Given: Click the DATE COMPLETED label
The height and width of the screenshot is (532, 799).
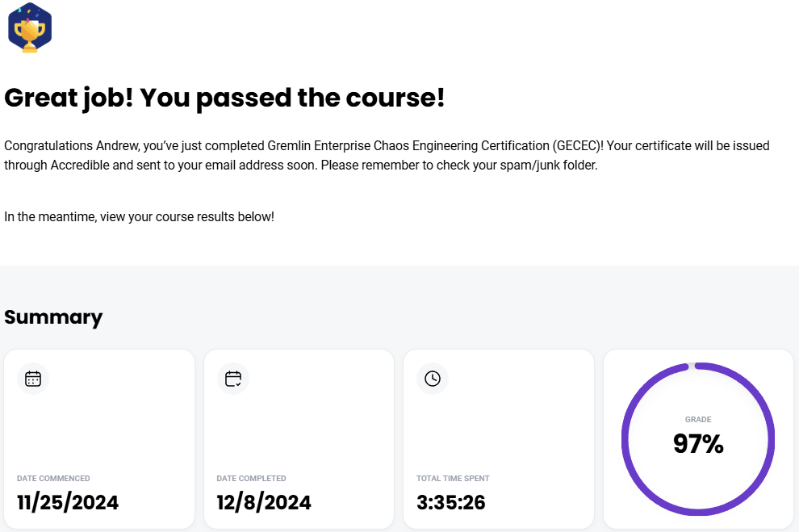Looking at the screenshot, I should click(x=251, y=479).
